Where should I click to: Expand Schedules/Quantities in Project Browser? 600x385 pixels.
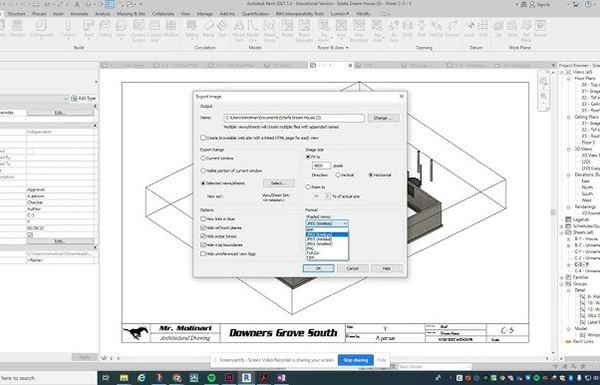coord(562,226)
